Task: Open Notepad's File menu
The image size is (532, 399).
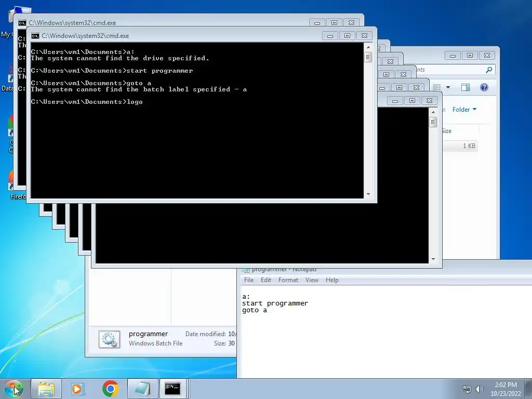Action: (249, 280)
